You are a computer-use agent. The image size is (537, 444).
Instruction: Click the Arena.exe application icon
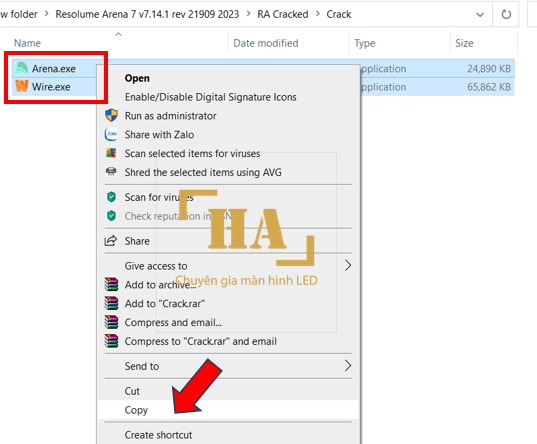tap(22, 68)
